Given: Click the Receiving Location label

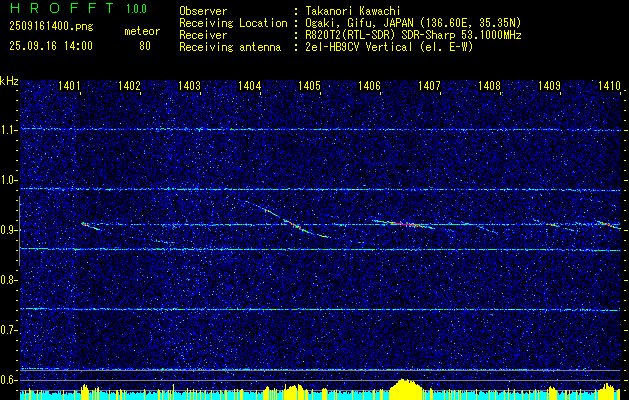Looking at the screenshot, I should tap(233, 23).
